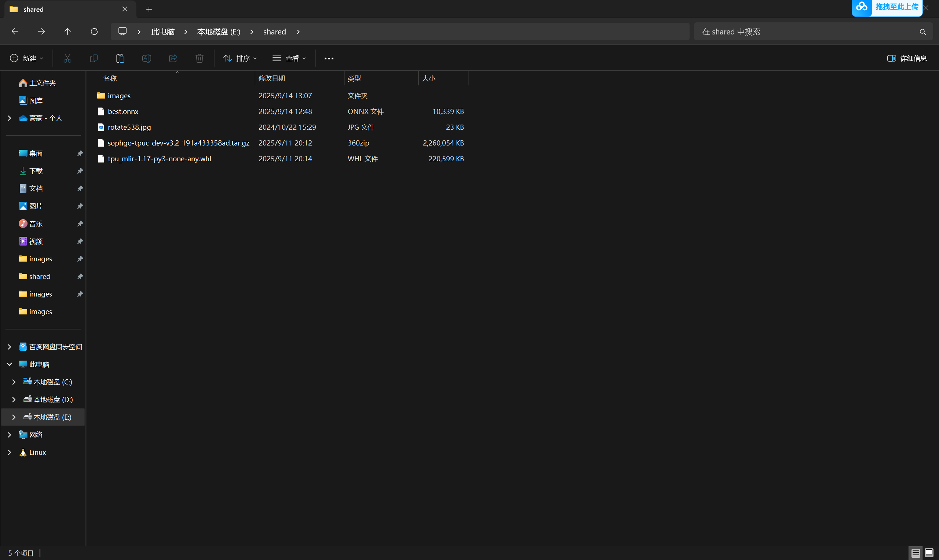The width and height of the screenshot is (939, 560).
Task: Open the 查看 view dropdown
Action: coord(289,59)
